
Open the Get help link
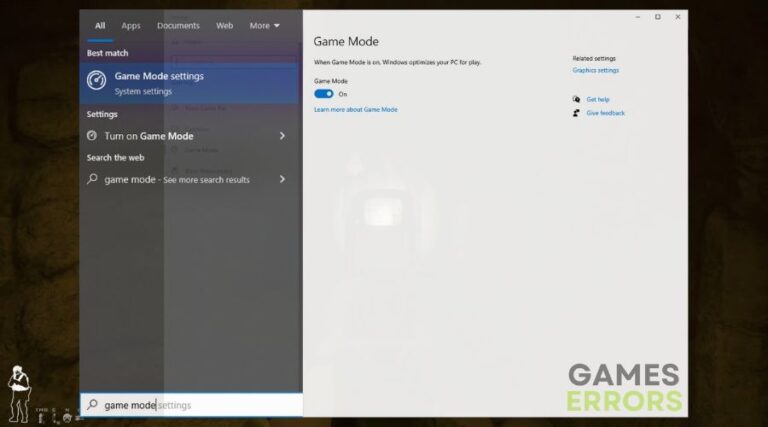[598, 100]
